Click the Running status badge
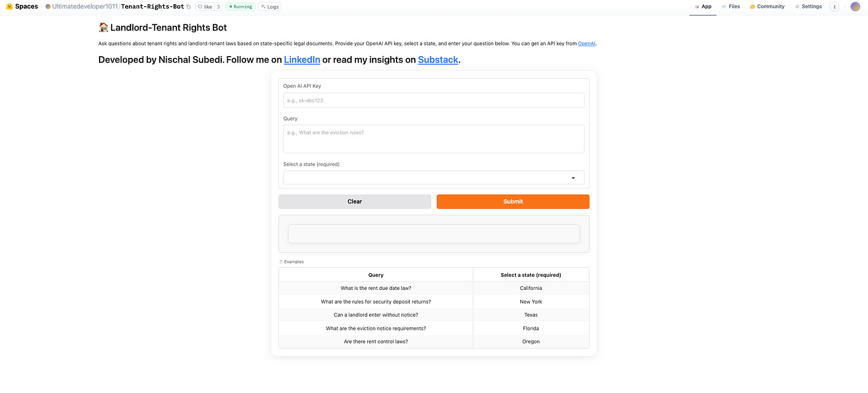868x393 pixels. 240,7
